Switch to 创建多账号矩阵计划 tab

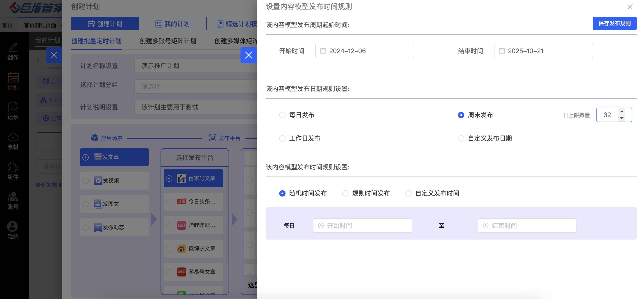168,41
